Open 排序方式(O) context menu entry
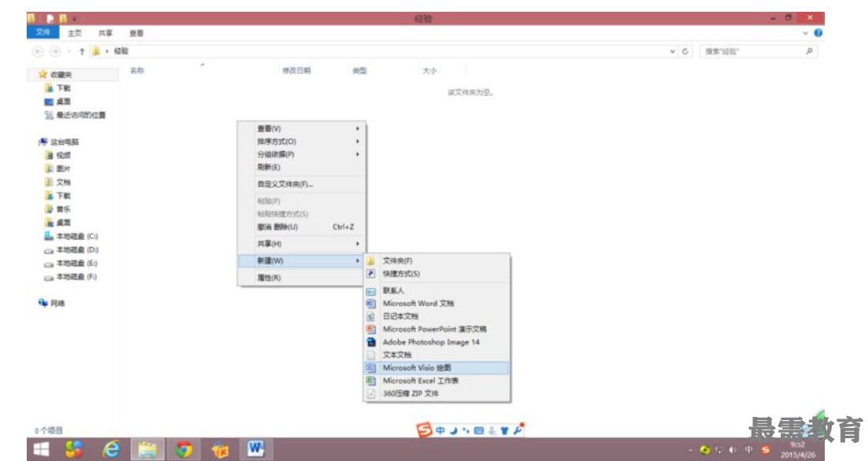The image size is (868, 461). 302,142
